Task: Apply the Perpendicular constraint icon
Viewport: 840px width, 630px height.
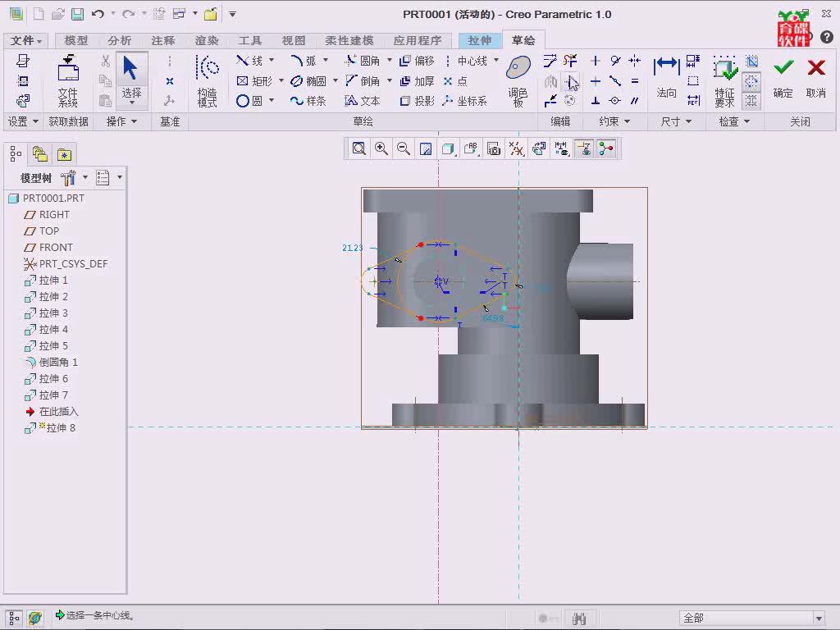Action: (596, 101)
